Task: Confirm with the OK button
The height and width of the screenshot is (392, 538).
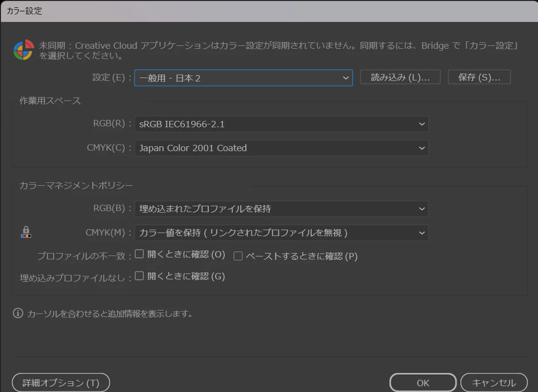Action: [x=423, y=382]
